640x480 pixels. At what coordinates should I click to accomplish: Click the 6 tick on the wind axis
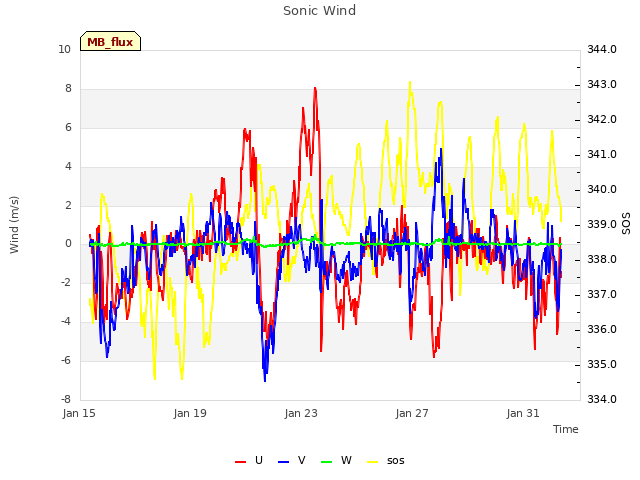(x=68, y=127)
